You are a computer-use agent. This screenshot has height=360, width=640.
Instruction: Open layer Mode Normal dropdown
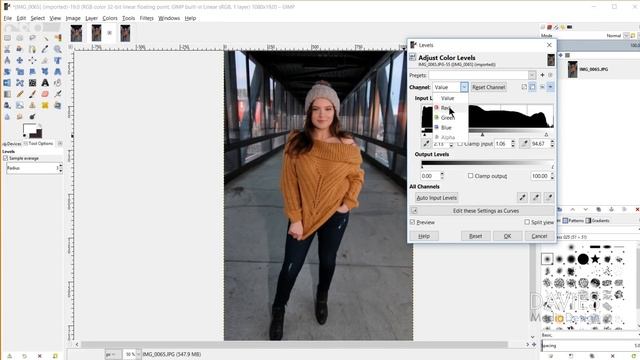[627, 36]
